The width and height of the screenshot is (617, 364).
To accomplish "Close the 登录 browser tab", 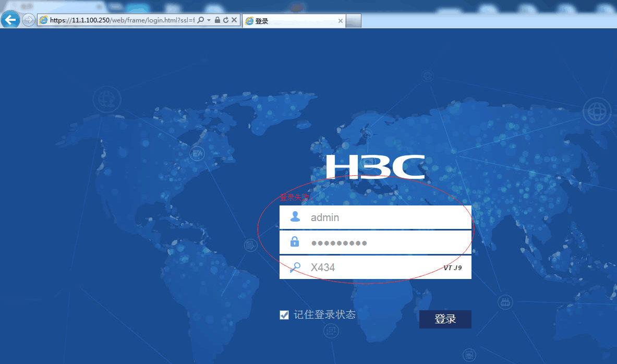I will pos(341,21).
